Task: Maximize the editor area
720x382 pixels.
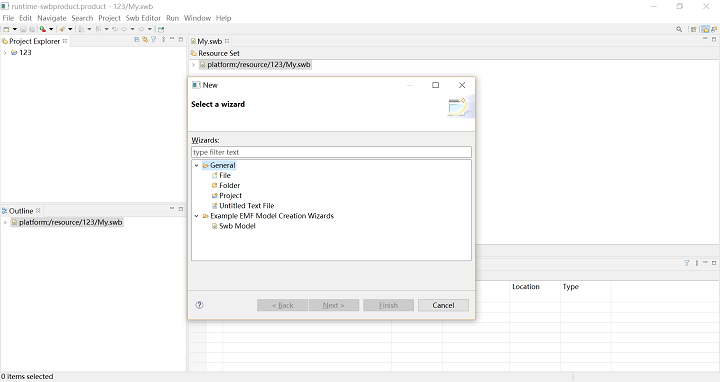Action: pyautogui.click(x=714, y=40)
